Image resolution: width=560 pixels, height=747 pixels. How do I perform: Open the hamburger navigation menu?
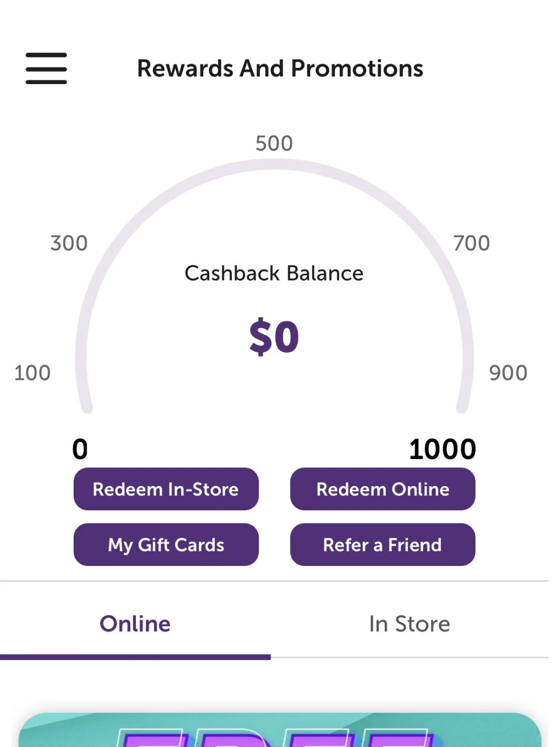(46, 68)
